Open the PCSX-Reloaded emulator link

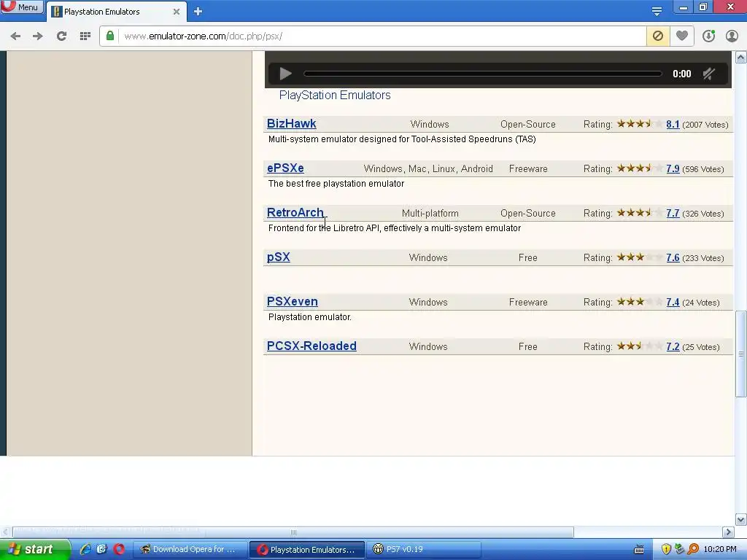pyautogui.click(x=311, y=346)
